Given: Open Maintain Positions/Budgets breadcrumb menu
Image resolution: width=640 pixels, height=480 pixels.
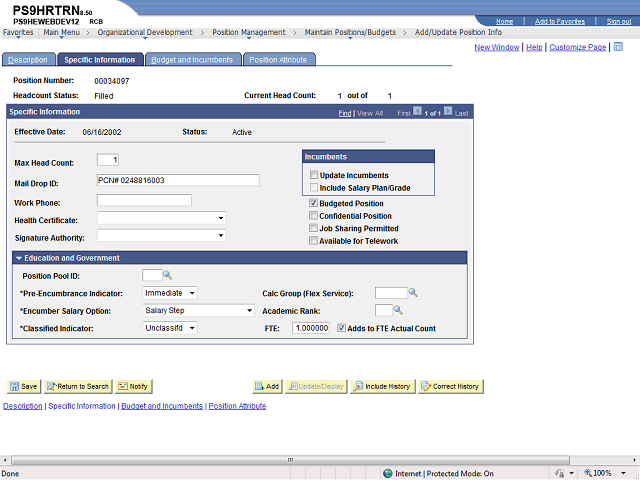Looking at the screenshot, I should (350, 32).
